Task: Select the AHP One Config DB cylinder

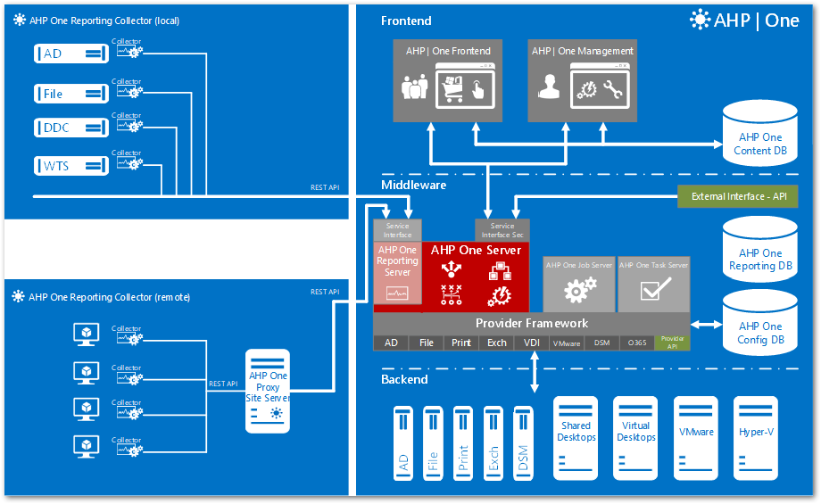Action: click(x=760, y=323)
